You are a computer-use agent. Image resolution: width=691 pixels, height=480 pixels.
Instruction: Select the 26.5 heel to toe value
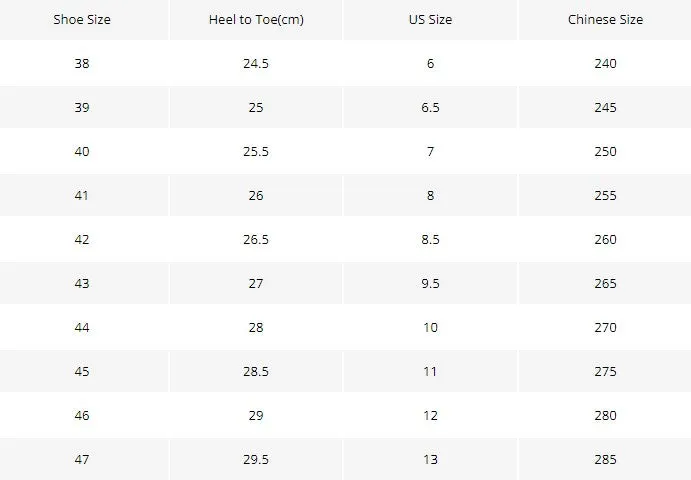[x=256, y=239]
